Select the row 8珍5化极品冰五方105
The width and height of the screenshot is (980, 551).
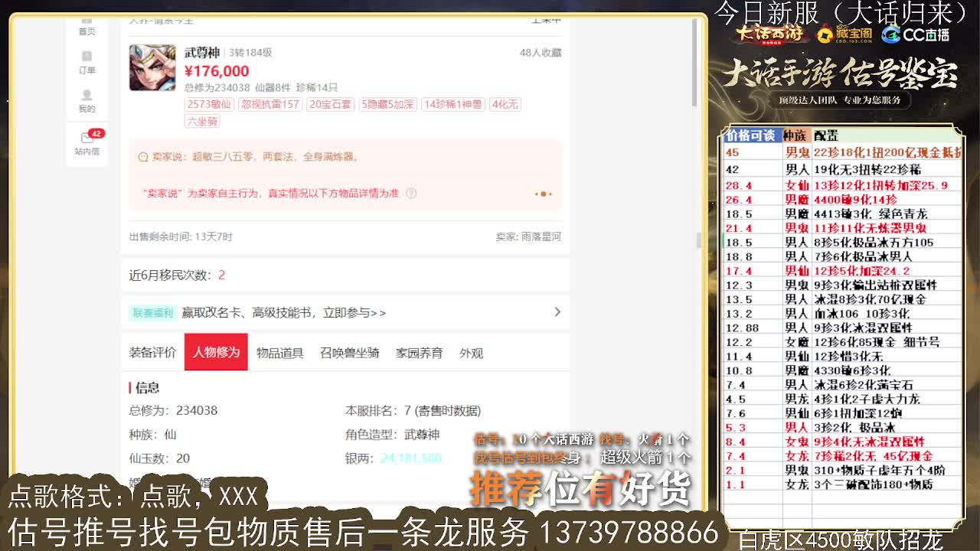[x=843, y=243]
